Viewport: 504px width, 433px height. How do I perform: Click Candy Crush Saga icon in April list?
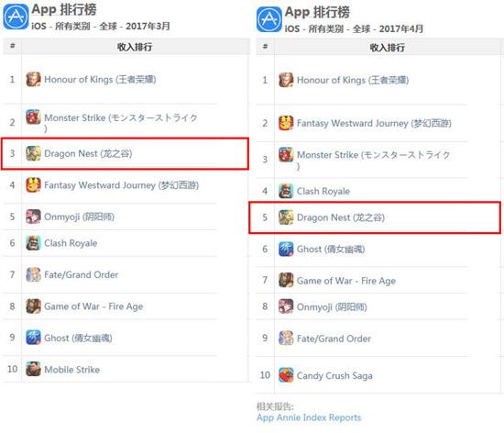286,375
